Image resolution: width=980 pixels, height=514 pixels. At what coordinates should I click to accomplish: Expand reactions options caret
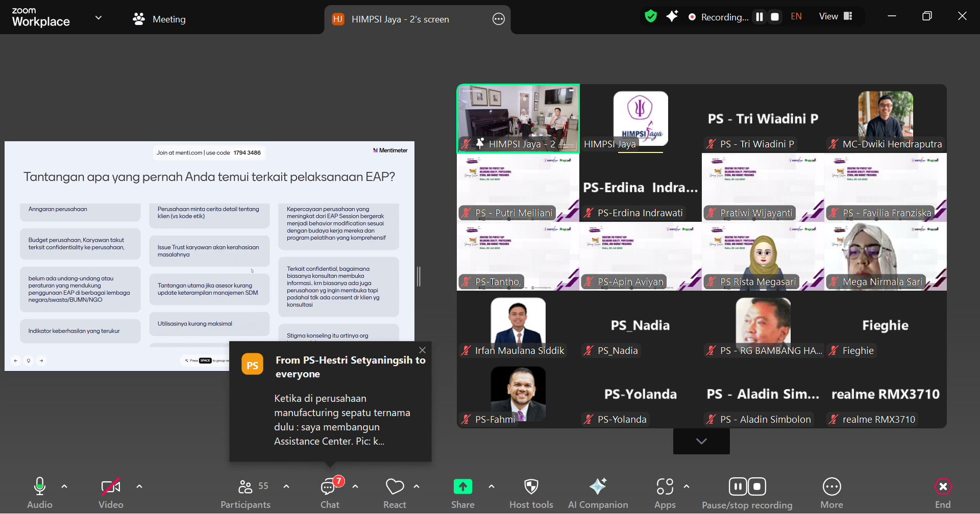tap(416, 486)
